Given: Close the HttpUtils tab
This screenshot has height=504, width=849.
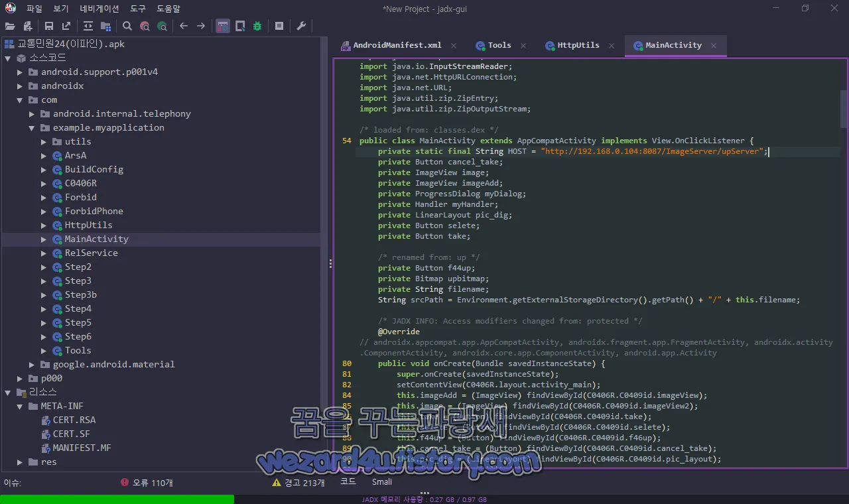Looking at the screenshot, I should [612, 46].
